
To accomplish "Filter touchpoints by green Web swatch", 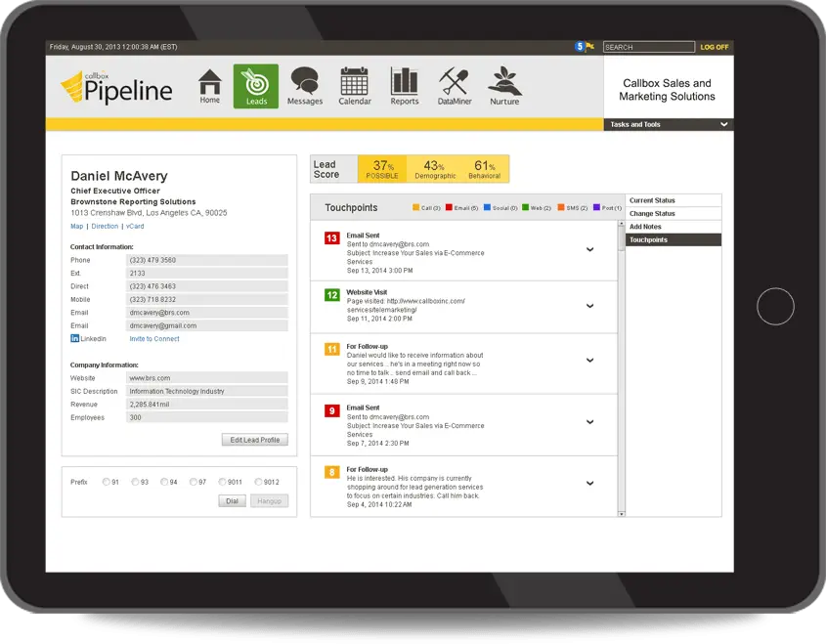I will [525, 207].
